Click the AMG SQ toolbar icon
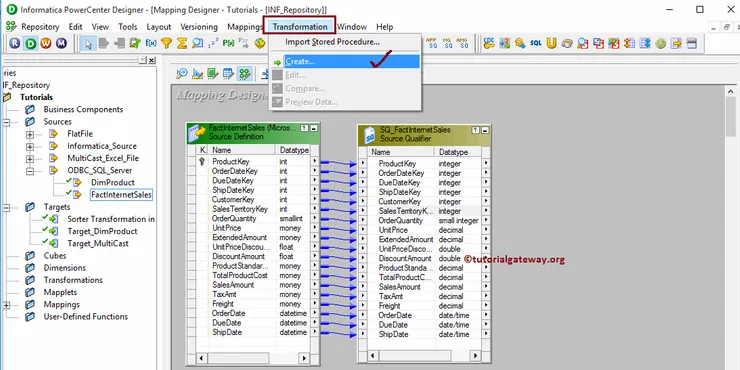The image size is (740, 370). 463,43
